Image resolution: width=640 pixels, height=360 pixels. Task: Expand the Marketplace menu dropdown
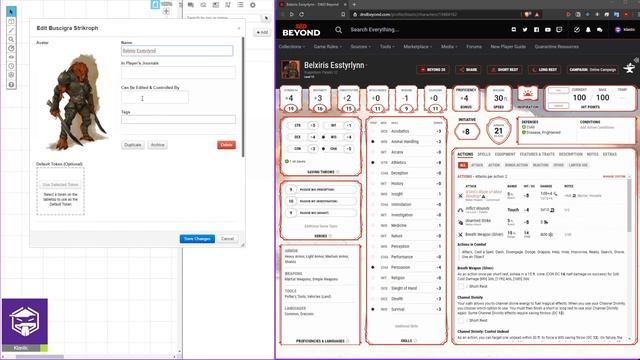[x=418, y=47]
